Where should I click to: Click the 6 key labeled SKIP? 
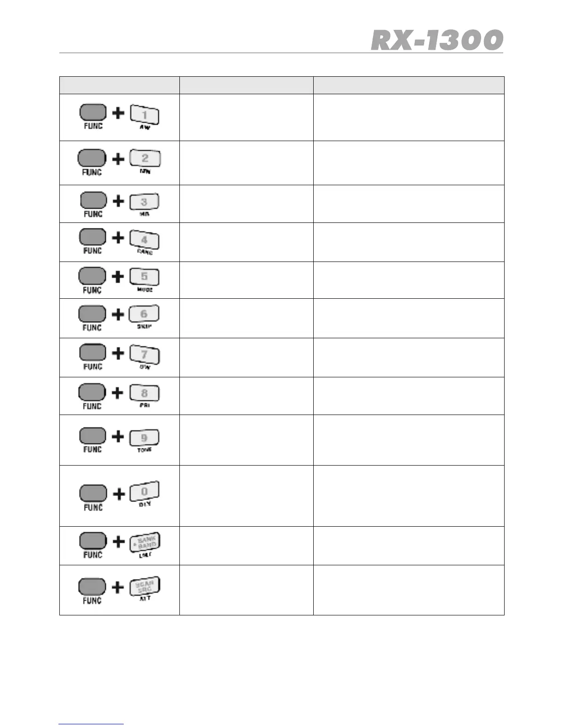click(x=144, y=314)
